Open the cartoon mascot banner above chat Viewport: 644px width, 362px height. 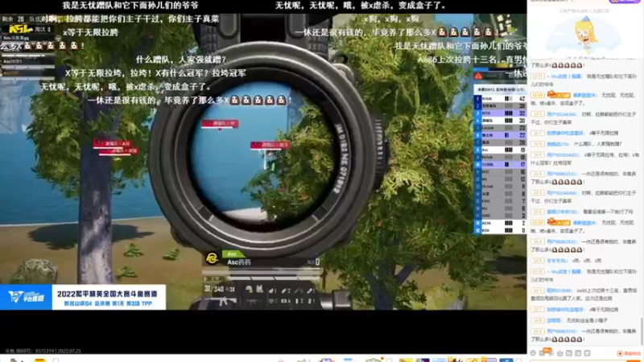tap(585, 35)
